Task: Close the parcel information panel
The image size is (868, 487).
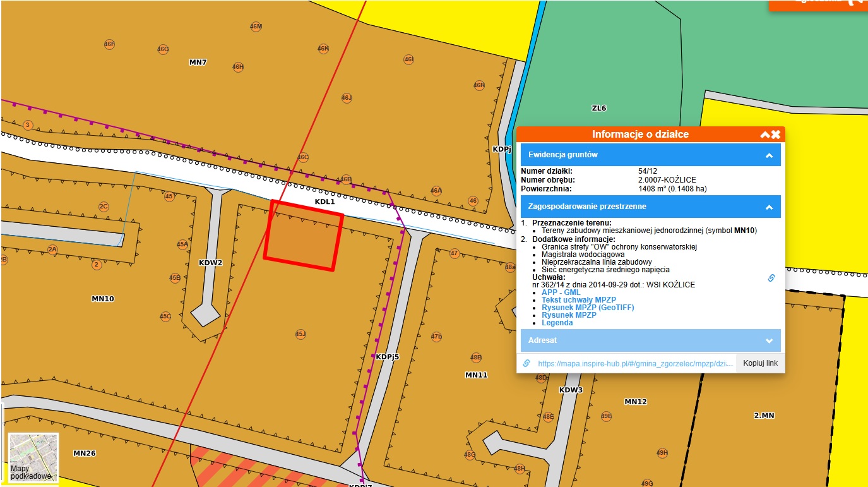Action: [x=776, y=135]
